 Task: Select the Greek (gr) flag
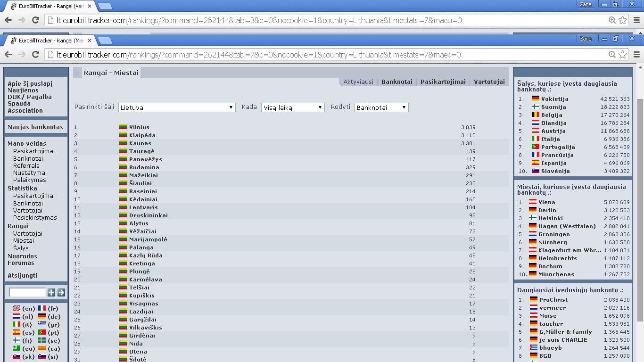[x=42, y=325]
